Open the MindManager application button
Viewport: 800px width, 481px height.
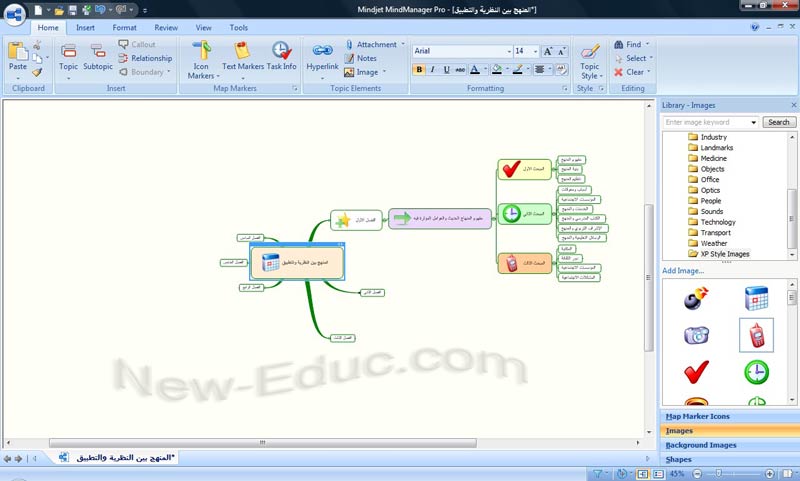(x=15, y=14)
